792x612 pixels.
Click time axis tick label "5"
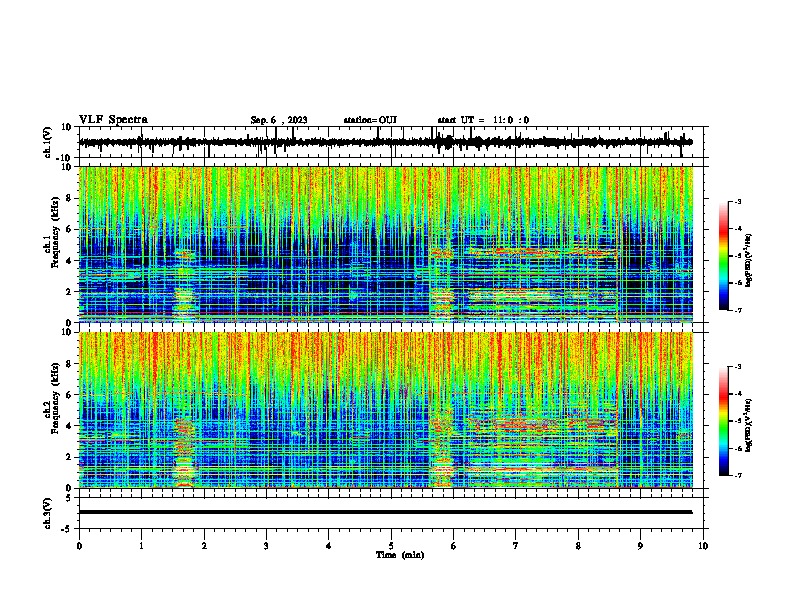391,546
